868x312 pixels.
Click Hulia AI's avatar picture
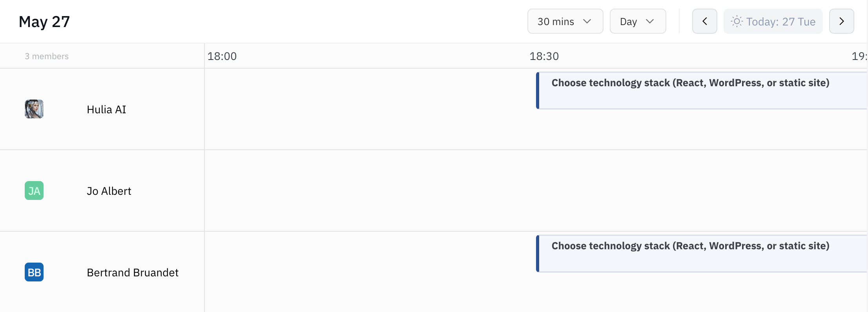(x=34, y=109)
